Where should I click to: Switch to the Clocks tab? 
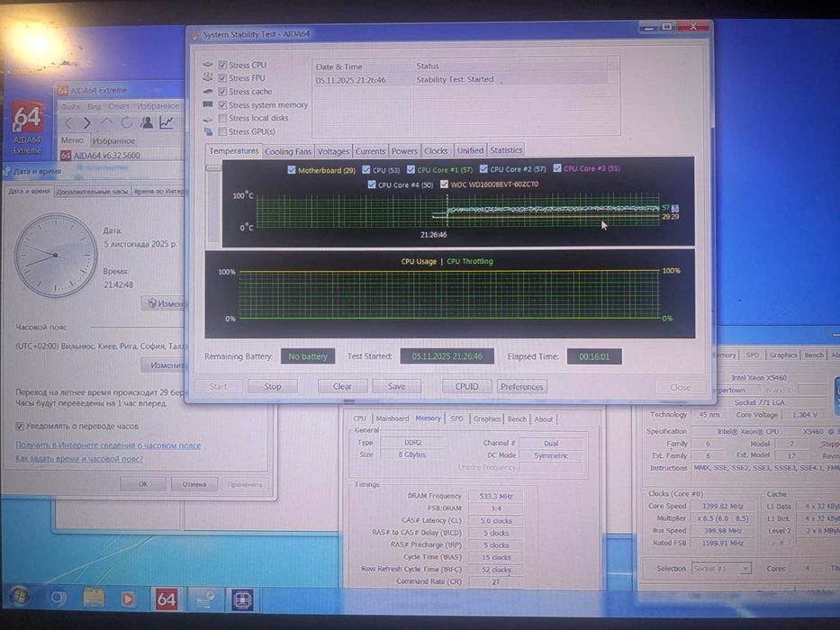click(436, 151)
